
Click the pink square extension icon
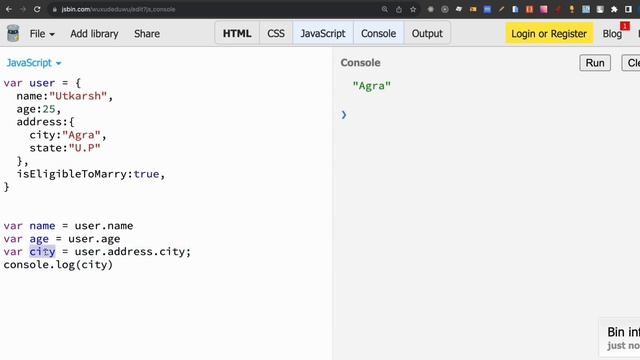tap(543, 9)
